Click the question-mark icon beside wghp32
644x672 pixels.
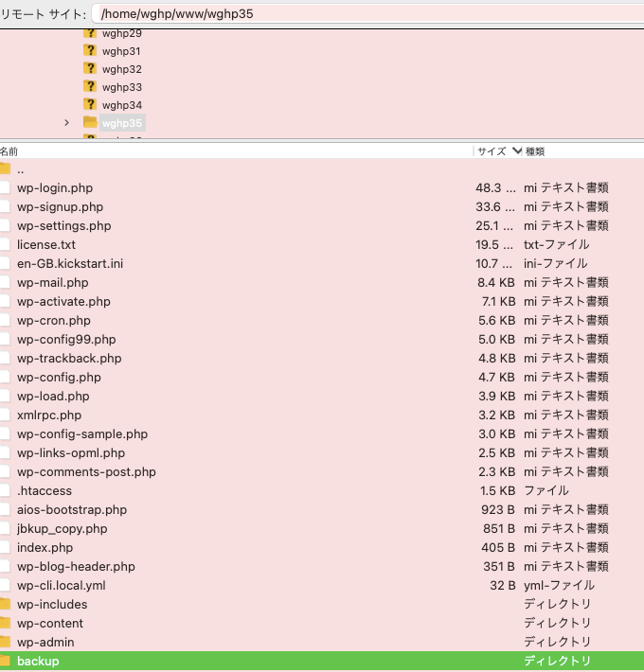[x=90, y=68]
